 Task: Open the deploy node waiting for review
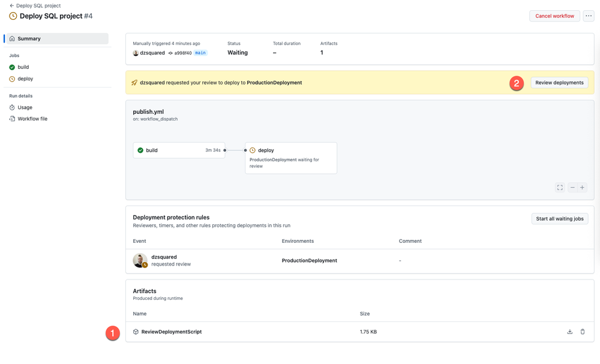tap(291, 158)
